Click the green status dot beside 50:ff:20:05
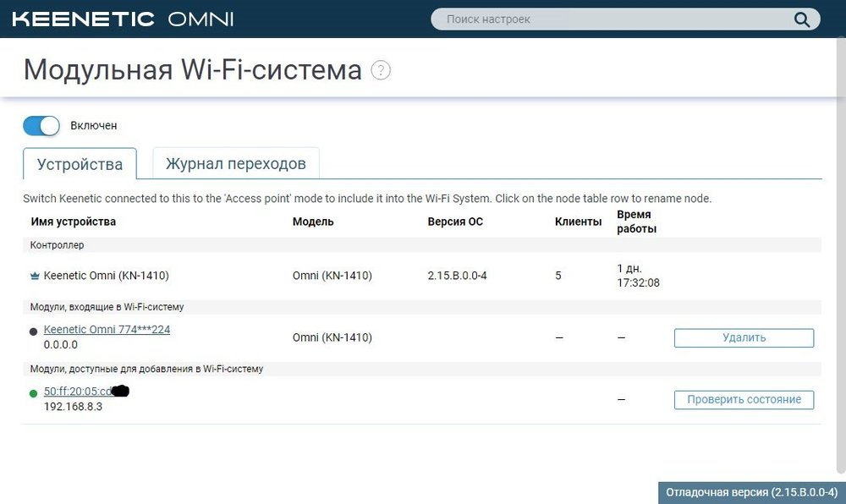The height and width of the screenshot is (504, 846). 34,393
